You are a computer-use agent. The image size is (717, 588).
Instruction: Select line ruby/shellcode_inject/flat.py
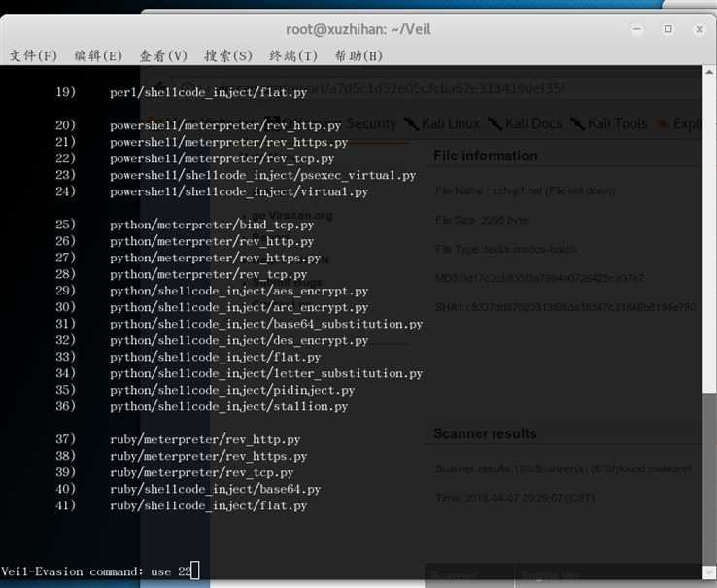coord(208,505)
